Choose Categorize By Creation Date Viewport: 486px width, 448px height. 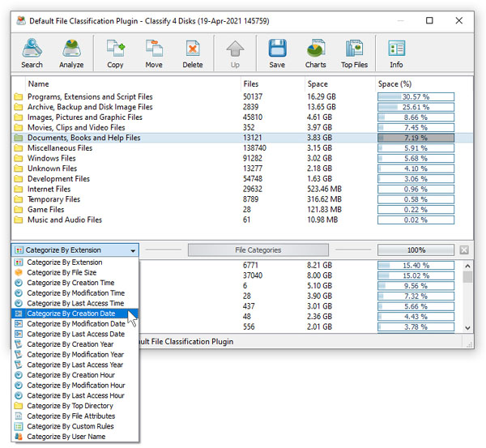75,314
